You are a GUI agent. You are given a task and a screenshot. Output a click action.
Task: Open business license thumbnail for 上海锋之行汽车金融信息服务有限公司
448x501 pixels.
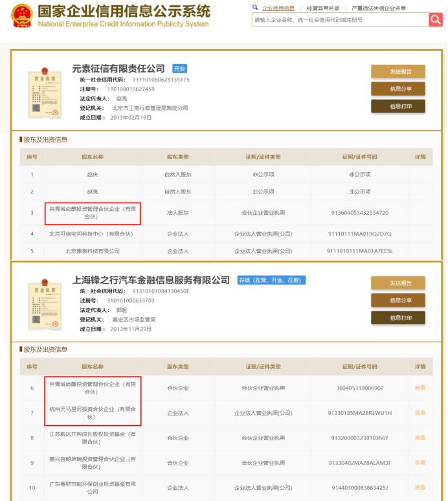pyautogui.click(x=45, y=304)
